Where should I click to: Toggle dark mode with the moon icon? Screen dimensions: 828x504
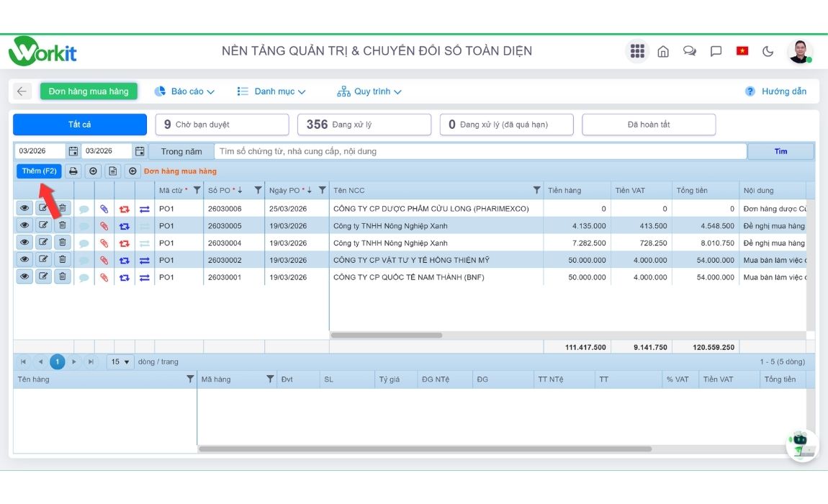pos(768,51)
